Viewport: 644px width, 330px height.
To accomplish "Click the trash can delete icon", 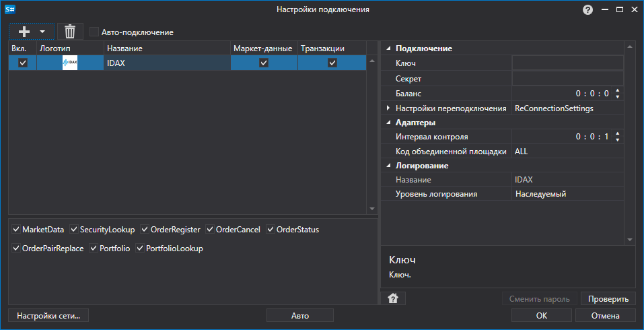I will (70, 31).
